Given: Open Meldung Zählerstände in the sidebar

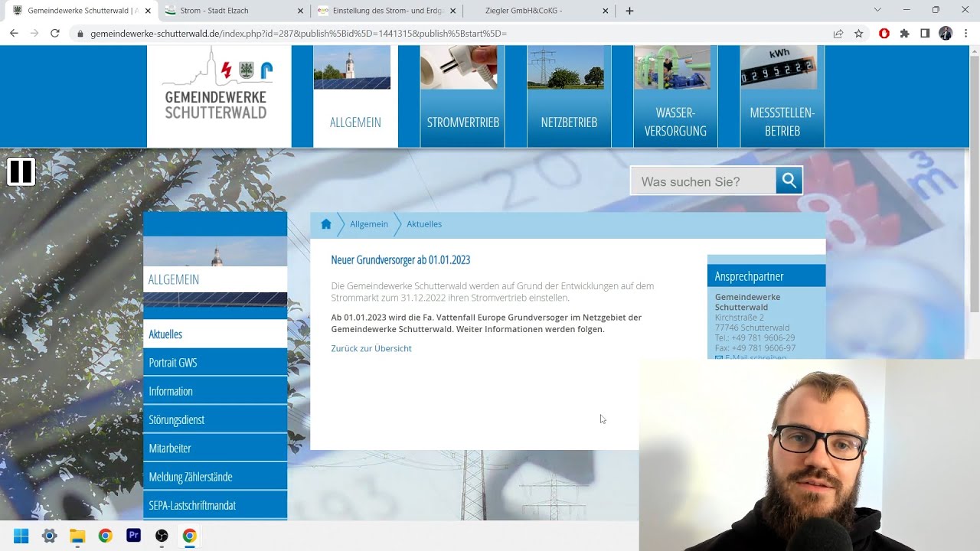Looking at the screenshot, I should pos(215,477).
